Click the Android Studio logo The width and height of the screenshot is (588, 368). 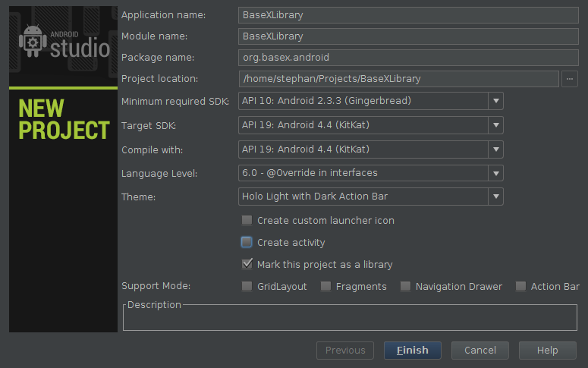pos(64,42)
